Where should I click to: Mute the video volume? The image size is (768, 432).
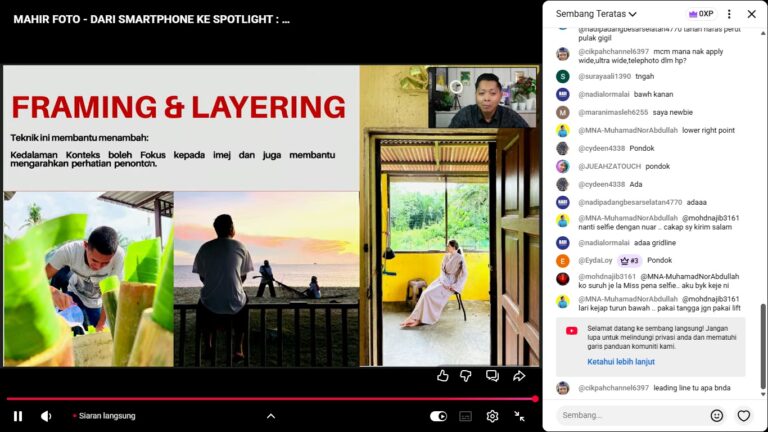click(x=46, y=416)
